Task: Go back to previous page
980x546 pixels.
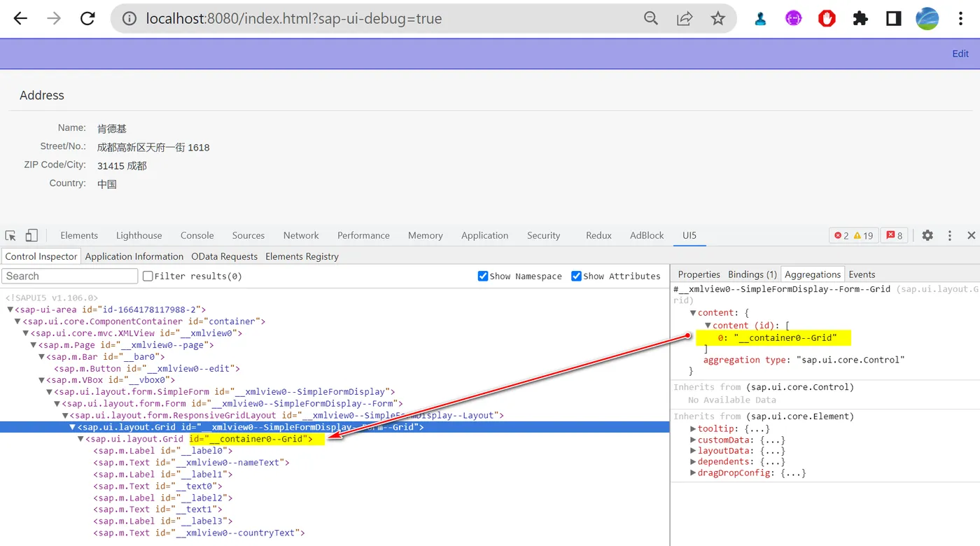Action: [20, 19]
